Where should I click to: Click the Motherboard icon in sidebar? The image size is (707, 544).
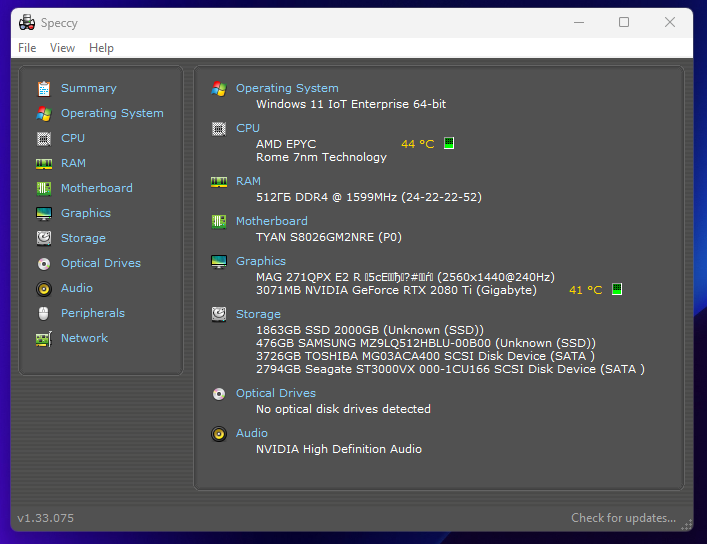(44, 188)
